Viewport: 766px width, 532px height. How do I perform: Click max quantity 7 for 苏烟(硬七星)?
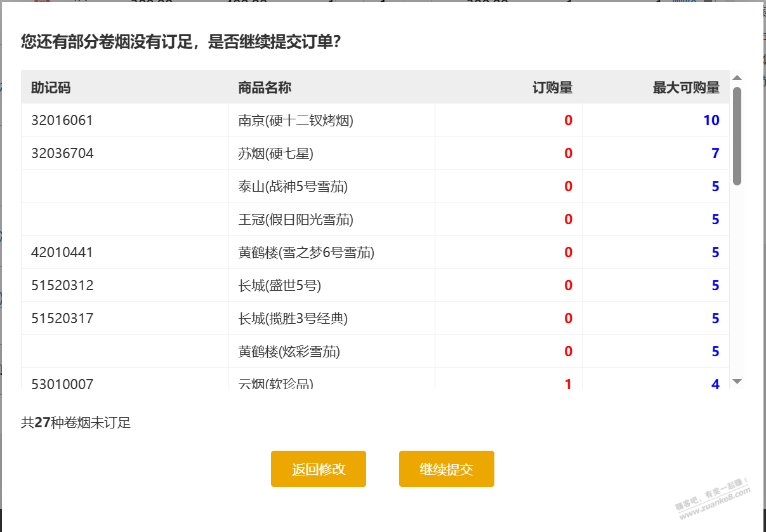715,153
